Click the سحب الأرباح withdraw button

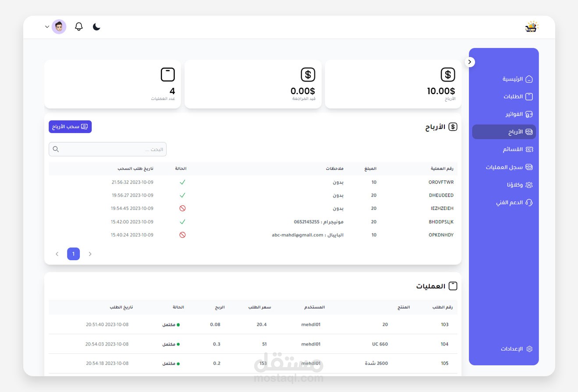[70, 127]
